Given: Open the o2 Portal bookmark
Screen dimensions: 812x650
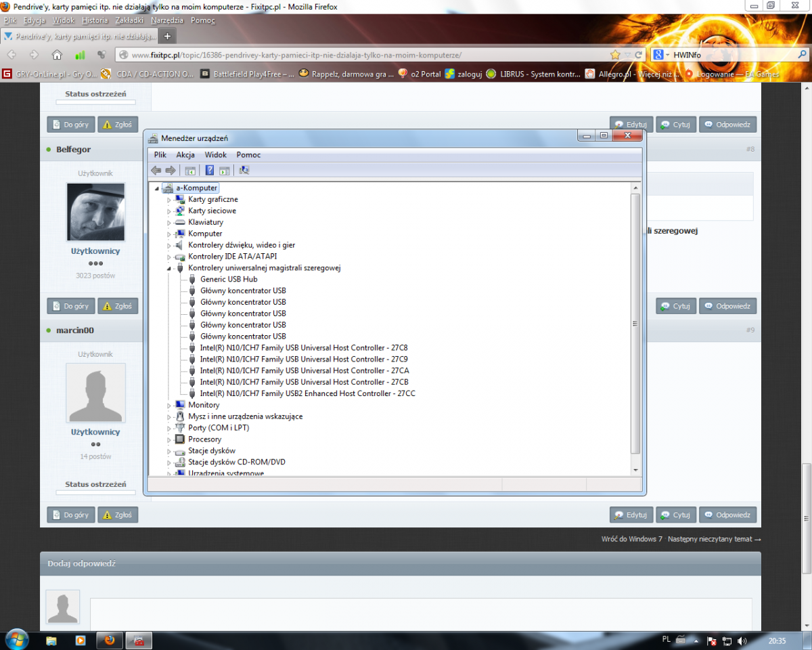Looking at the screenshot, I should [420, 74].
